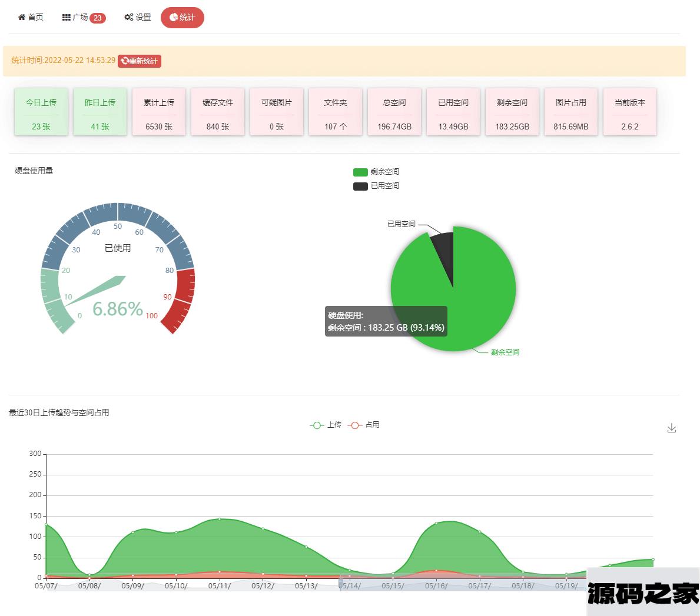Screen dimensions: 700x616
Task: Open the 首页 home tab
Action: (x=31, y=18)
